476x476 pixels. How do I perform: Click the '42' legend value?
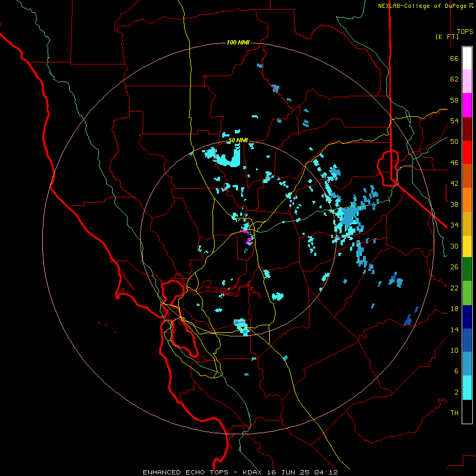[454, 184]
